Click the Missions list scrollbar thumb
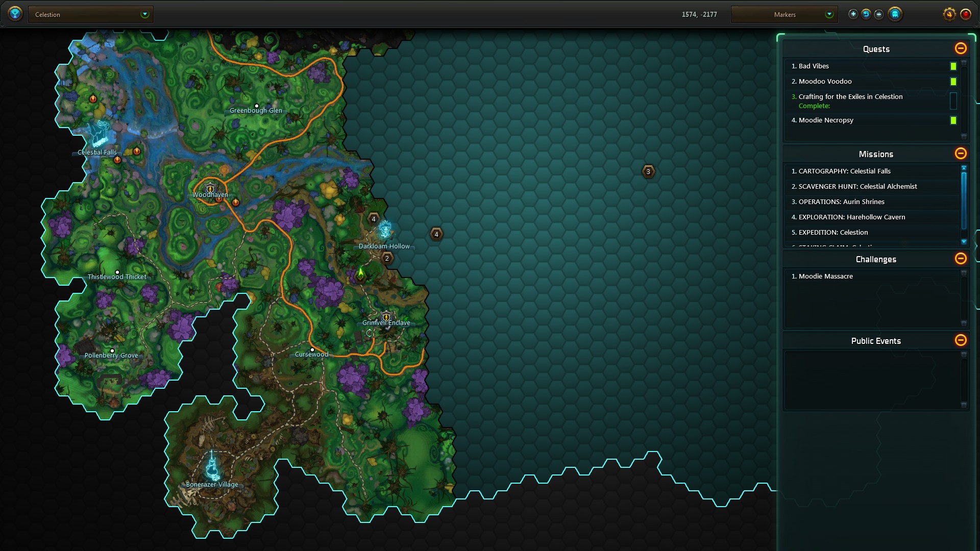The width and height of the screenshot is (980, 551). click(x=964, y=201)
